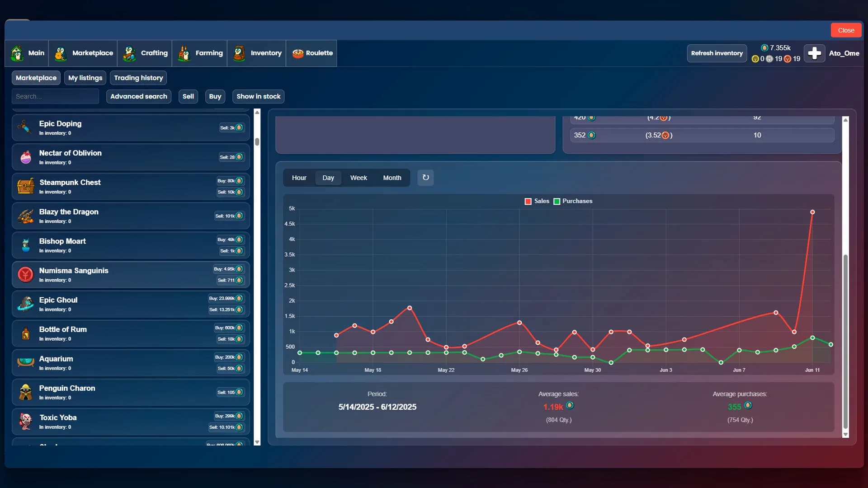This screenshot has height=488, width=868.
Task: Toggle the Purchases legend series
Action: click(573, 201)
